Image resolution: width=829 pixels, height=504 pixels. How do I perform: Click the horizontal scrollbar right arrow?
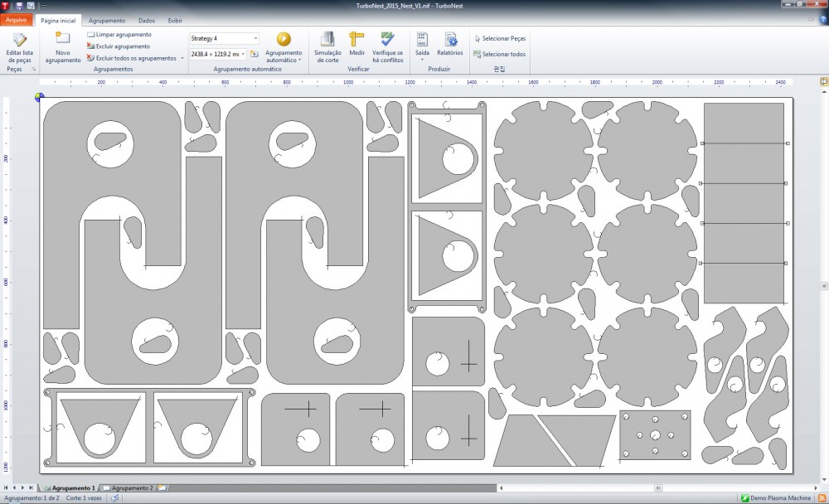pyautogui.click(x=816, y=487)
